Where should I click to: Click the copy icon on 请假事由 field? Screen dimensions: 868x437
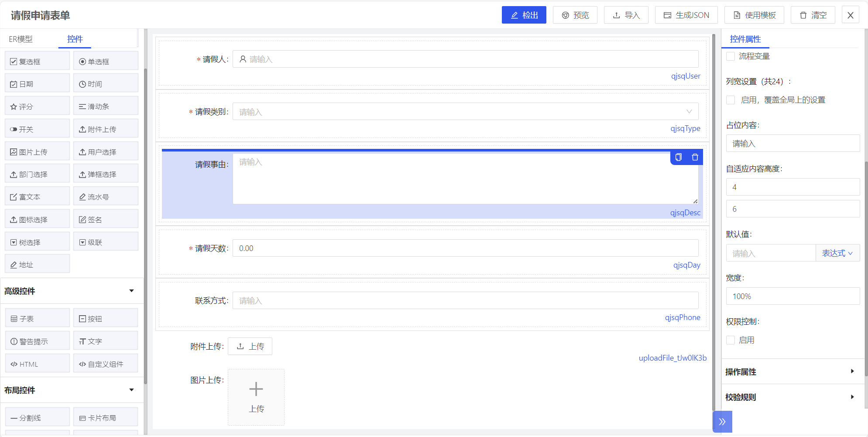click(x=678, y=157)
